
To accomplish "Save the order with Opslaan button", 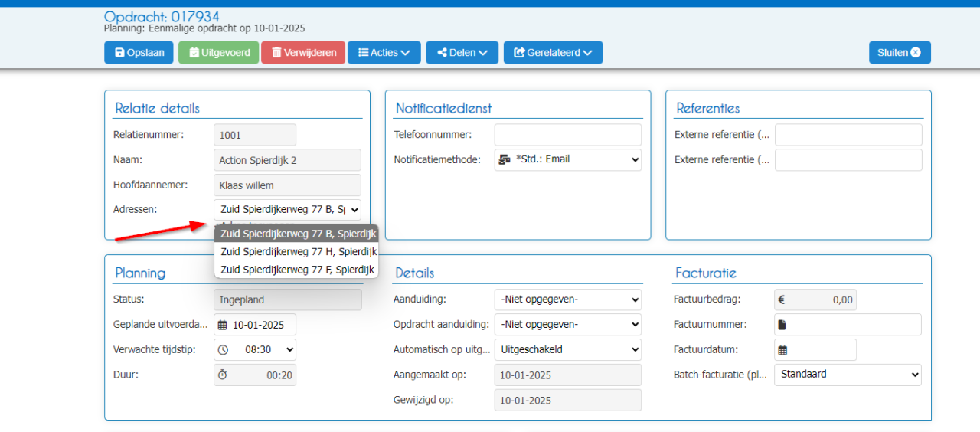I will pyautogui.click(x=139, y=53).
